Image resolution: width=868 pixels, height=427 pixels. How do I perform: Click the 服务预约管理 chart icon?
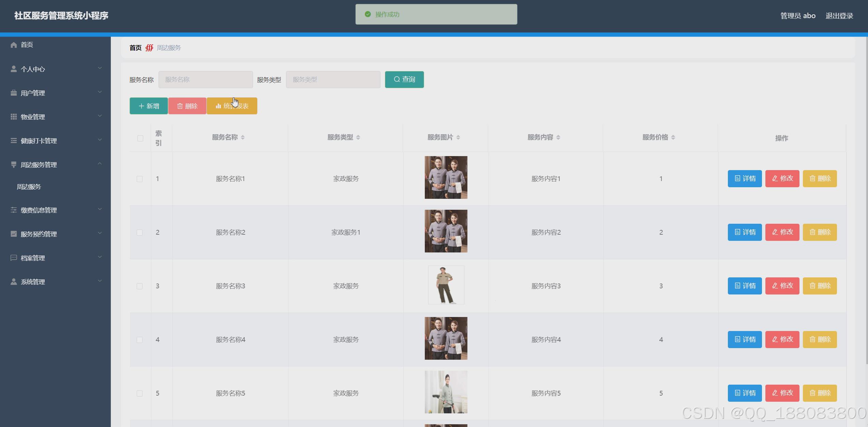click(x=14, y=234)
